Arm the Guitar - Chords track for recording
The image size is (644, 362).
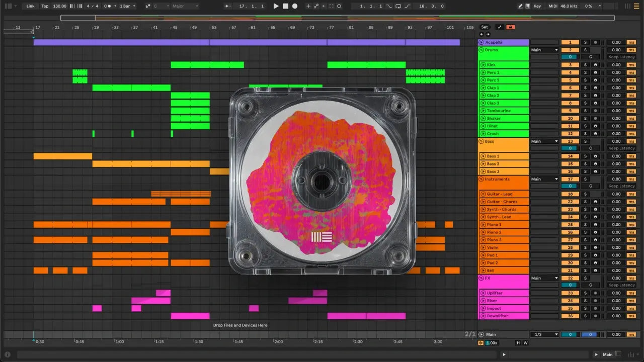pyautogui.click(x=595, y=202)
